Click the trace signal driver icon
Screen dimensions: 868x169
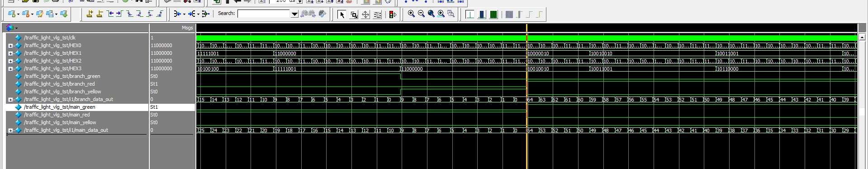(206, 14)
